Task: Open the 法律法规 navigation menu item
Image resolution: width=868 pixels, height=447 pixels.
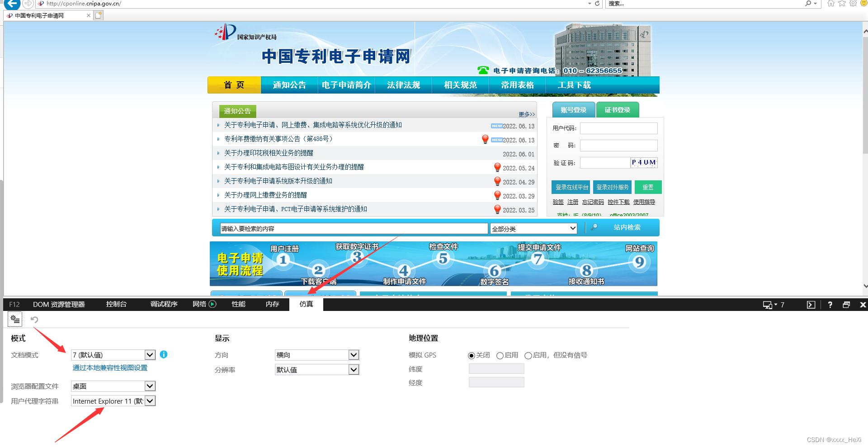Action: pyautogui.click(x=403, y=85)
